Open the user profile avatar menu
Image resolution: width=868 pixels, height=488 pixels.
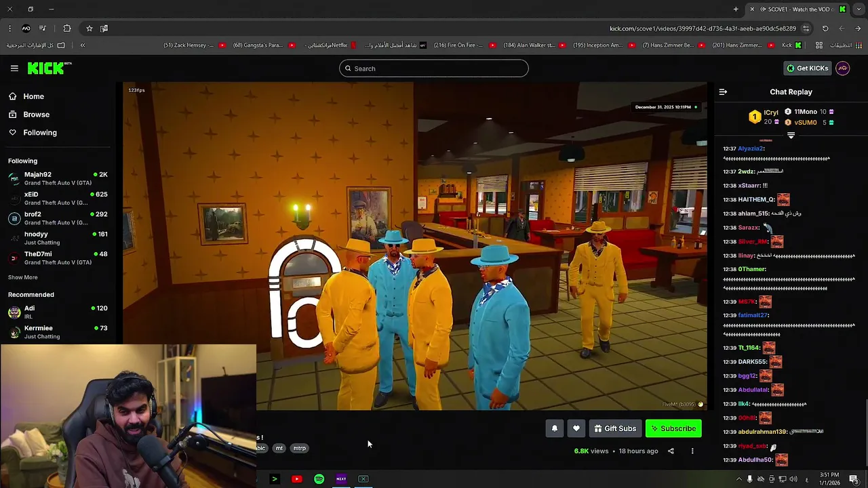tap(842, 68)
